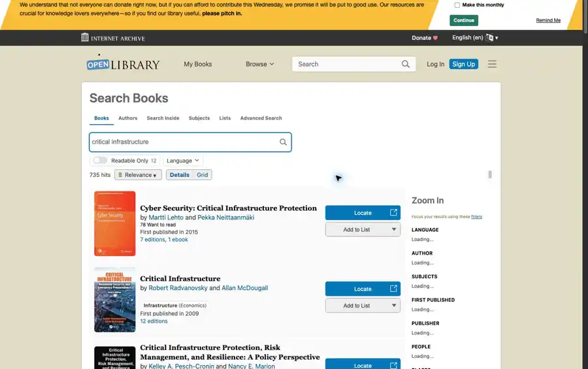The image size is (588, 369).
Task: Expand the Browse menu
Action: click(260, 64)
